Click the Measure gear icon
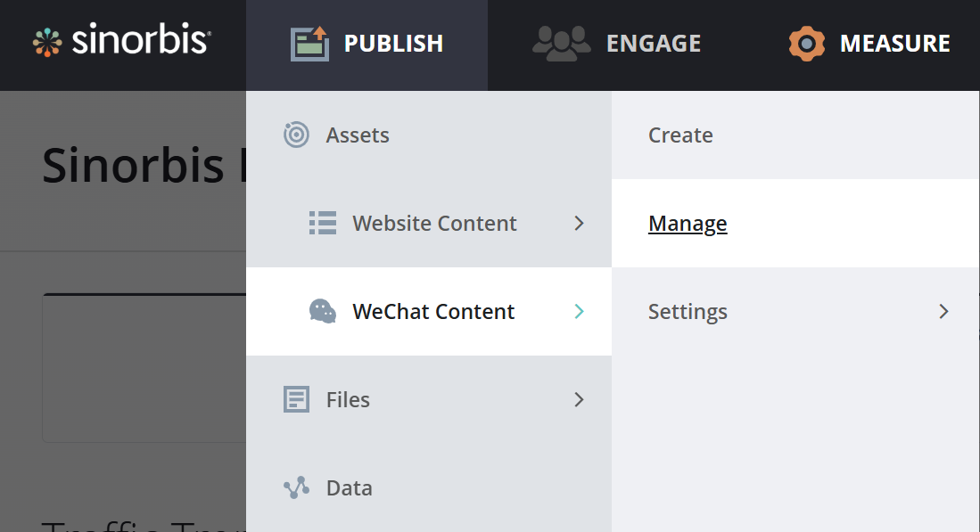This screenshot has width=980, height=532. (x=806, y=43)
